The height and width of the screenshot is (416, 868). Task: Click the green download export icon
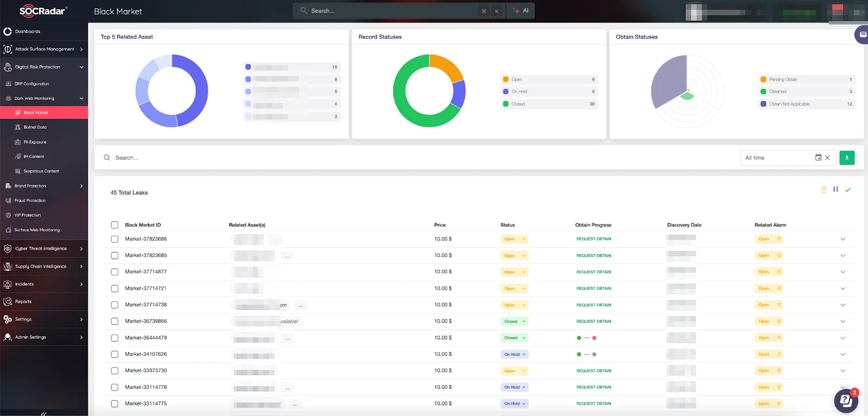pyautogui.click(x=847, y=157)
